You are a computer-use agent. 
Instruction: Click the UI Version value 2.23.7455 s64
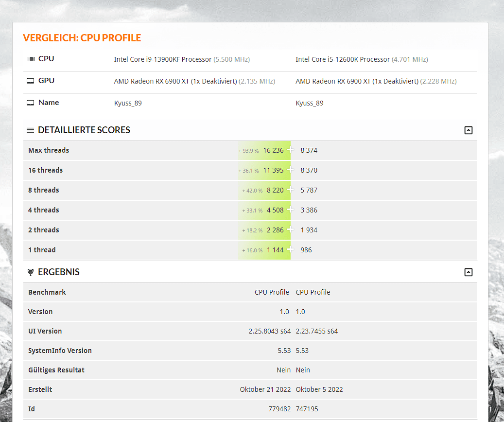316,331
